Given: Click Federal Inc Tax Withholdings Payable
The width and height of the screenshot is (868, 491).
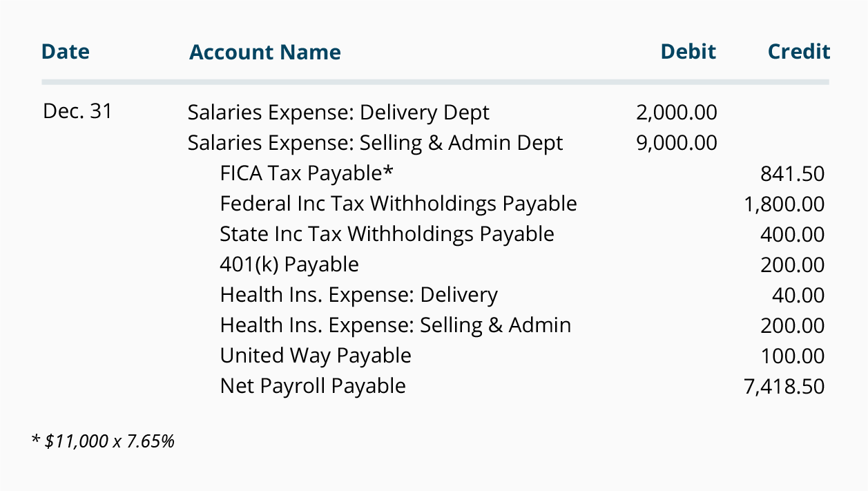Looking at the screenshot, I should tap(398, 204).
